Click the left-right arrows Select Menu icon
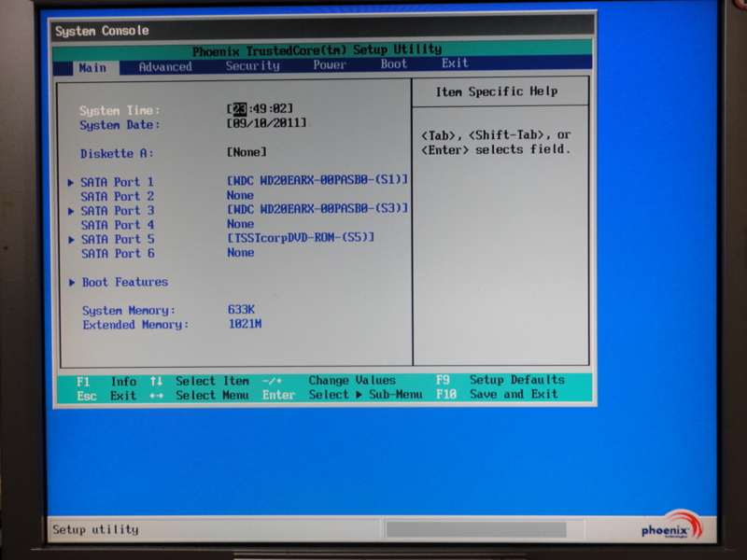 156,396
